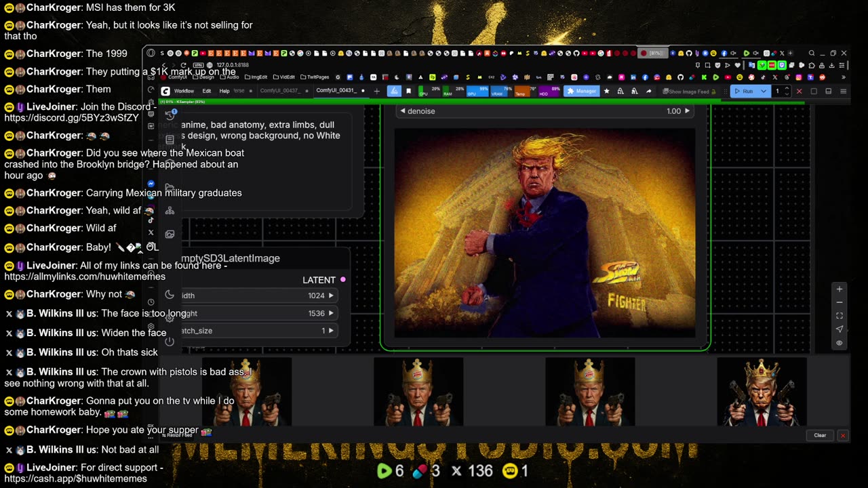Decrease the denoise value left arrow
Screen dimensions: 868x488
coord(403,111)
